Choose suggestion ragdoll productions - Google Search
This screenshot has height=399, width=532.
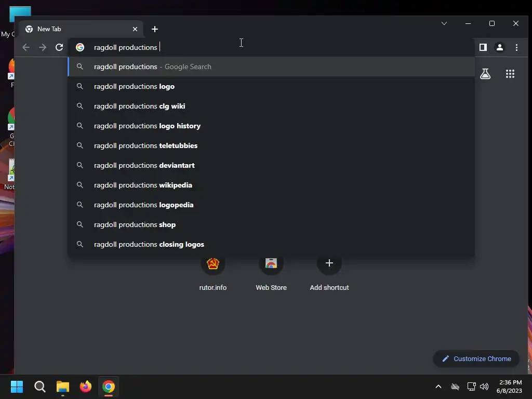[271, 67]
